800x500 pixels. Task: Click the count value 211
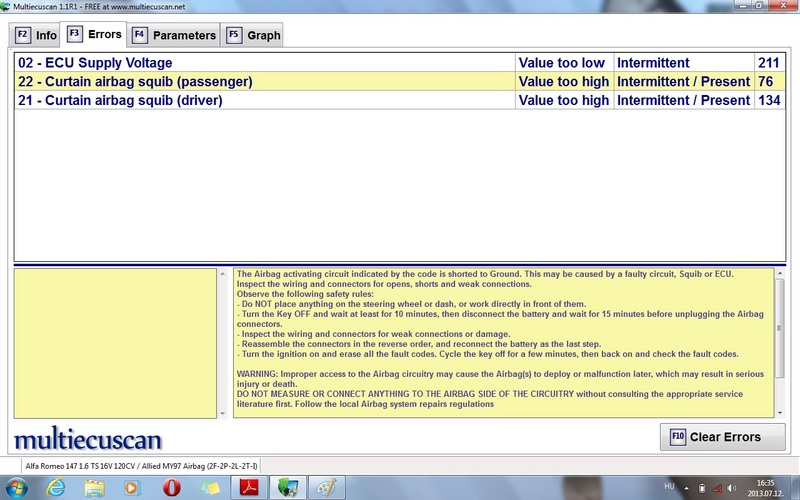[x=769, y=63]
